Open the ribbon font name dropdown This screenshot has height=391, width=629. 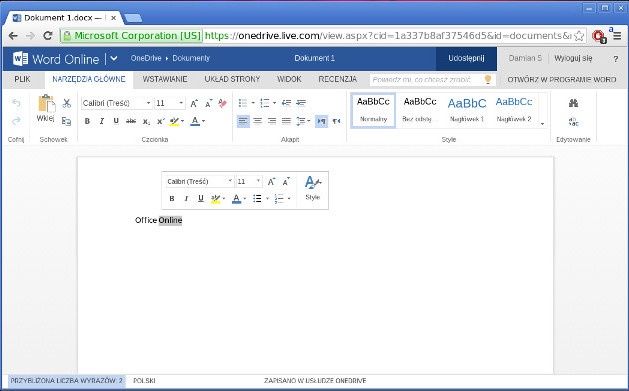tap(148, 103)
